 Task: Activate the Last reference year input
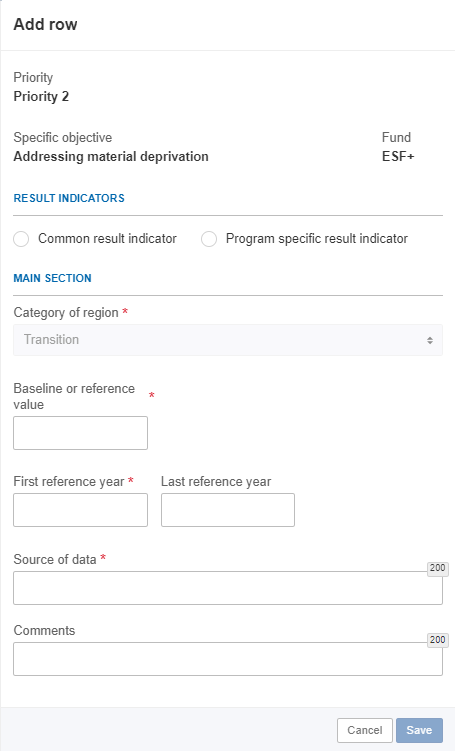pos(228,510)
